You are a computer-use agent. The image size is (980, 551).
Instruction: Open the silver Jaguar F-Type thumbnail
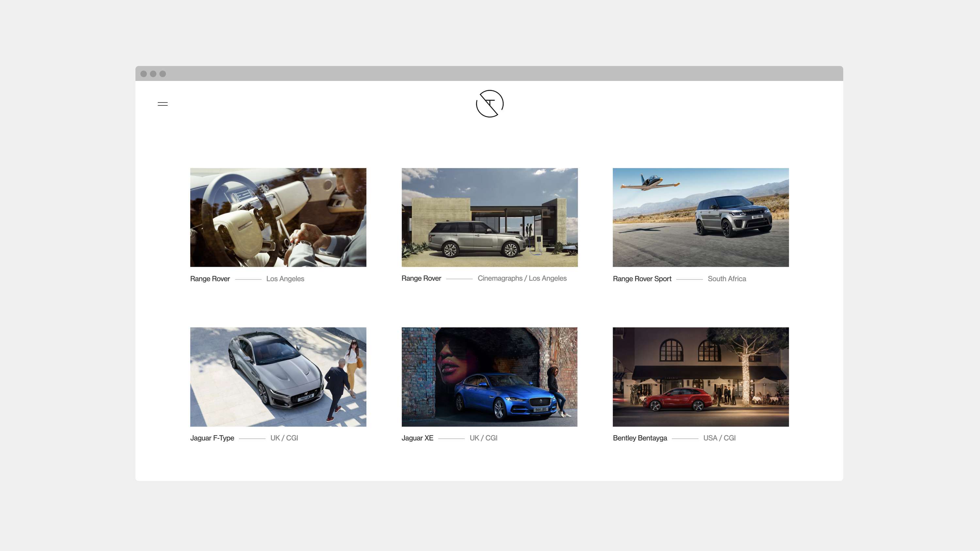click(278, 377)
